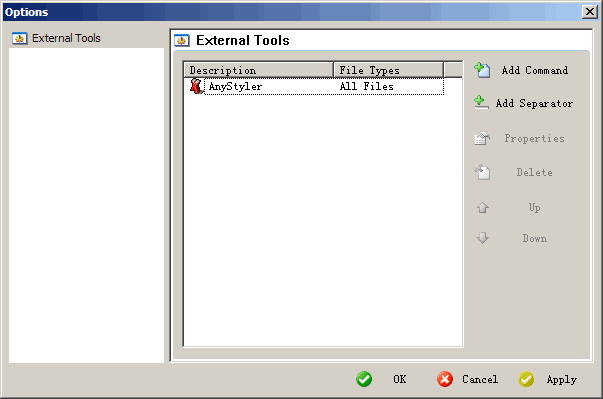Click the green plus Add Command icon
Viewport: 603px width, 399px height.
tap(482, 70)
